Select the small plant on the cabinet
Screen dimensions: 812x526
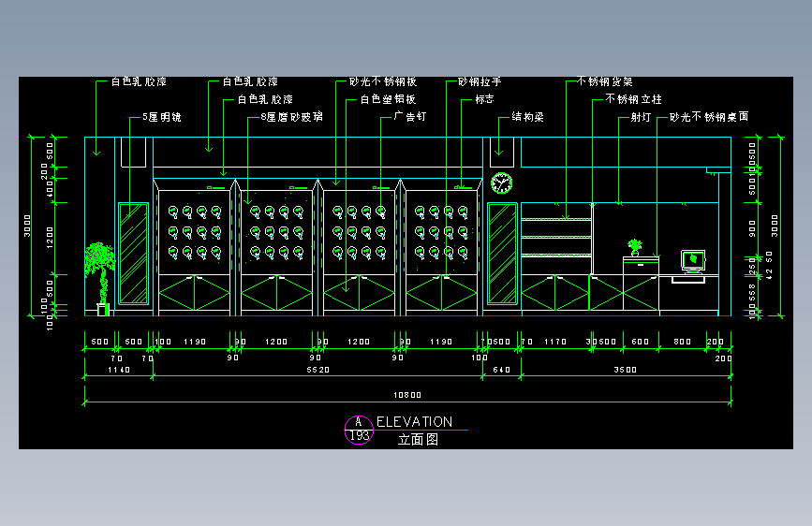635,247
